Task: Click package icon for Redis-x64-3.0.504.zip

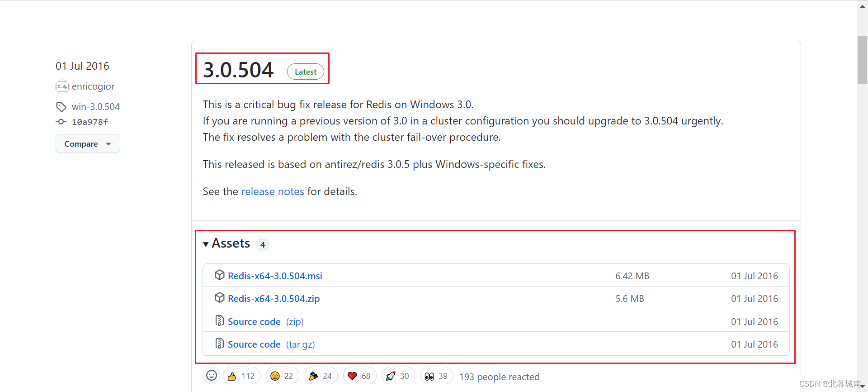Action: click(220, 298)
